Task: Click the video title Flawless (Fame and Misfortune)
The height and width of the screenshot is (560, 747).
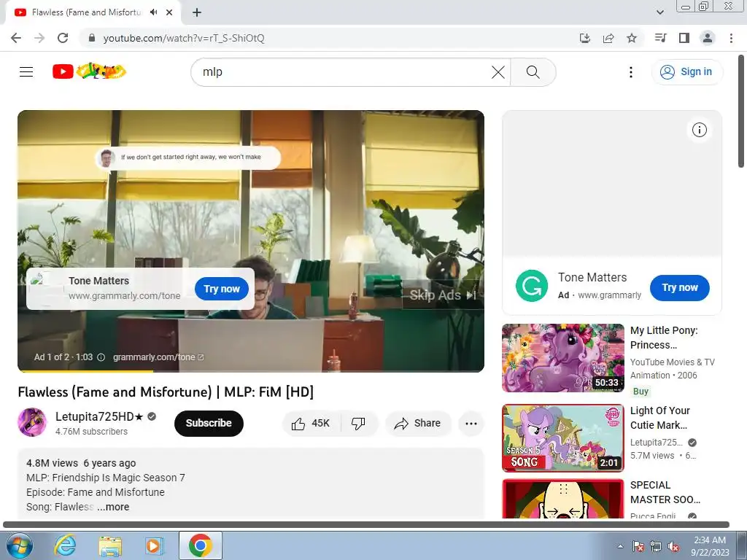Action: 166,392
